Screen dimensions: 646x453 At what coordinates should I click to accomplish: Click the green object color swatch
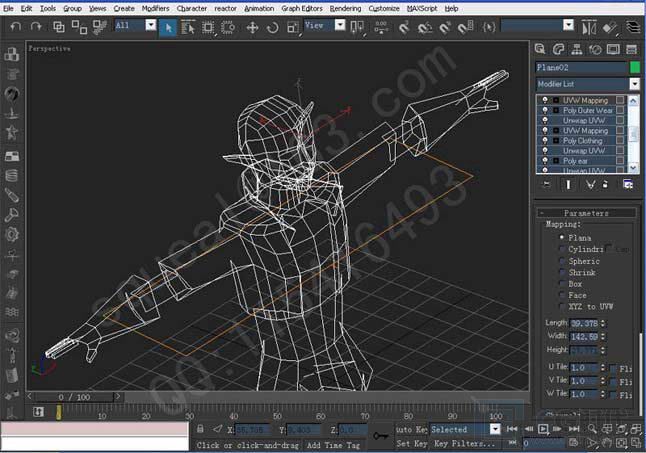[635, 67]
